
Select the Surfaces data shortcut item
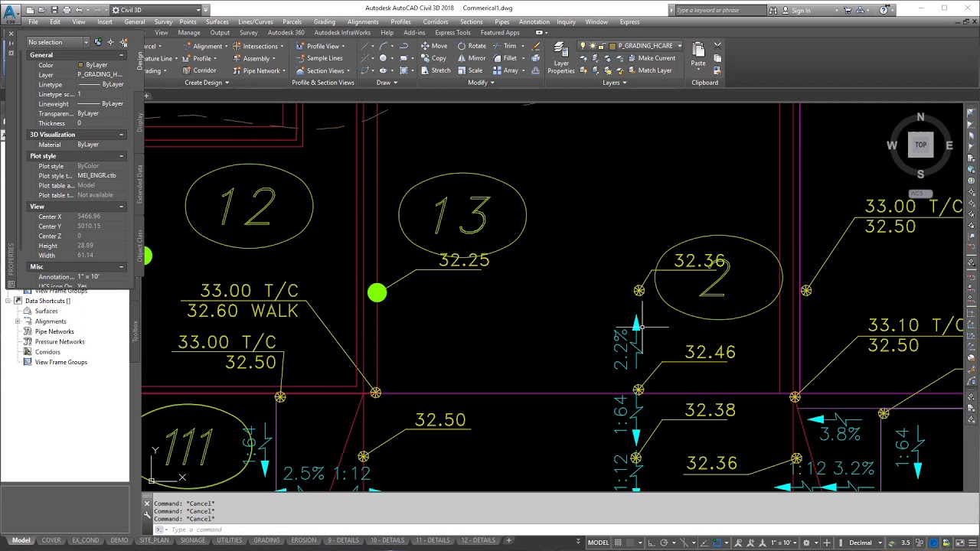click(x=46, y=311)
